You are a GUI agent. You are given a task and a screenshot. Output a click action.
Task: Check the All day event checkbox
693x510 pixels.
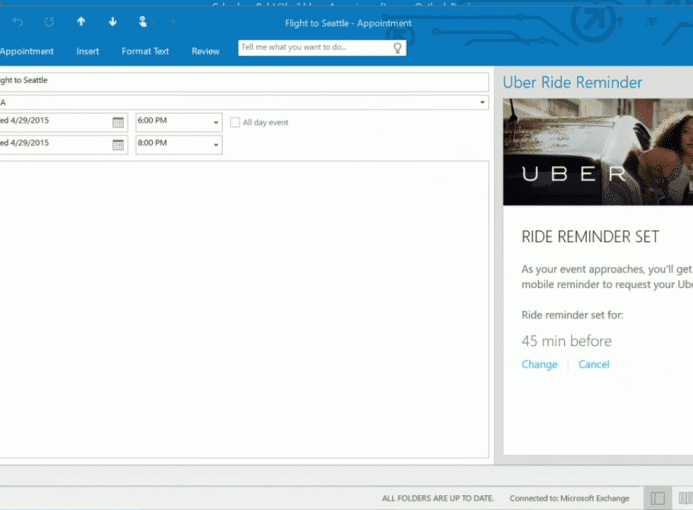(235, 122)
